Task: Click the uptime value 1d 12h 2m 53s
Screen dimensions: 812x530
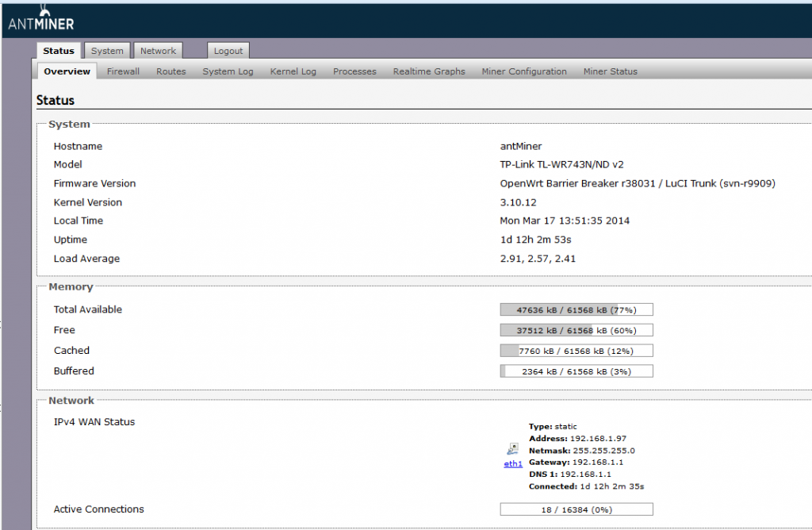Action: point(535,240)
